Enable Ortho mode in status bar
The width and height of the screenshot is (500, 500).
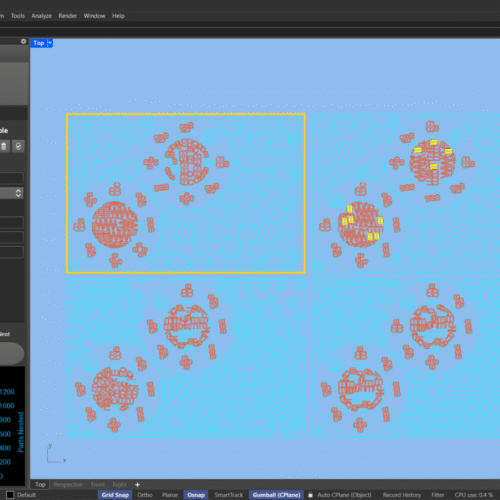[145, 495]
